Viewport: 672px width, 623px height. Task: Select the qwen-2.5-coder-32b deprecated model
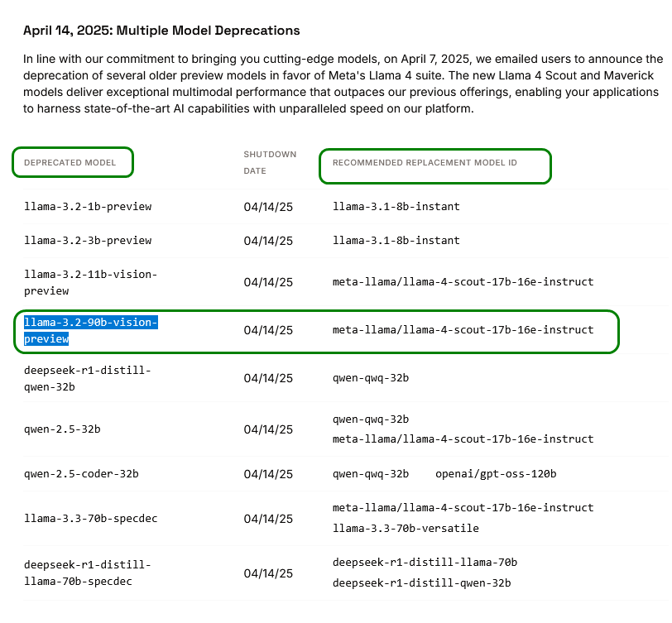pos(81,474)
